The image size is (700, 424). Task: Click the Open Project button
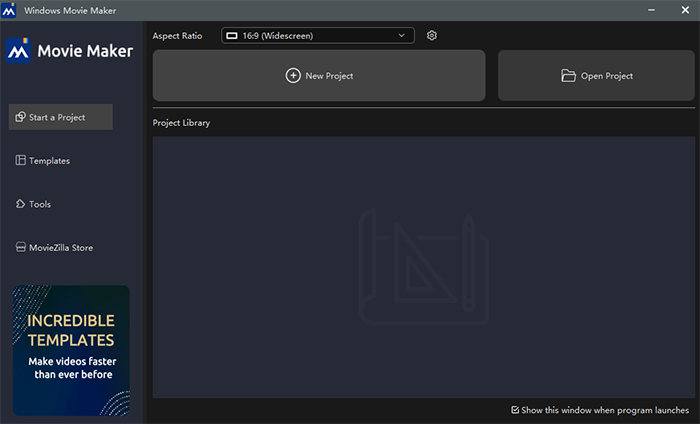pos(596,75)
